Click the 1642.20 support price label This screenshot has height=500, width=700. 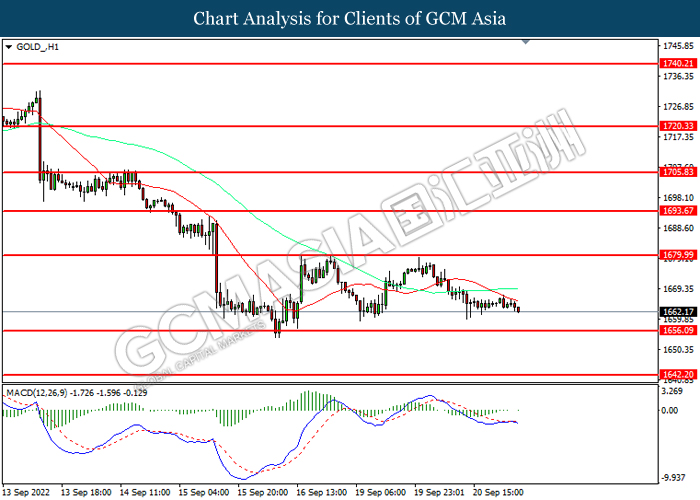tap(678, 375)
